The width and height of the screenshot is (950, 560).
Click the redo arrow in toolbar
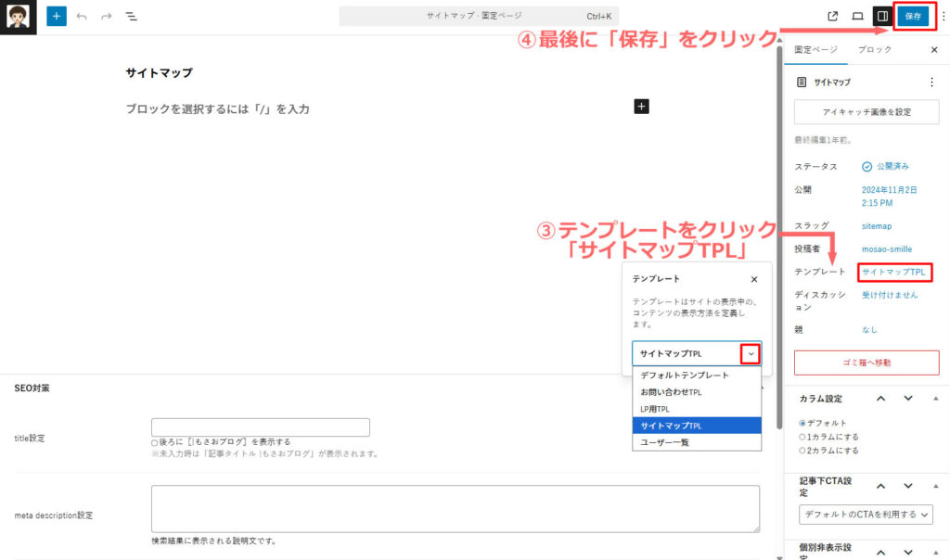106,17
